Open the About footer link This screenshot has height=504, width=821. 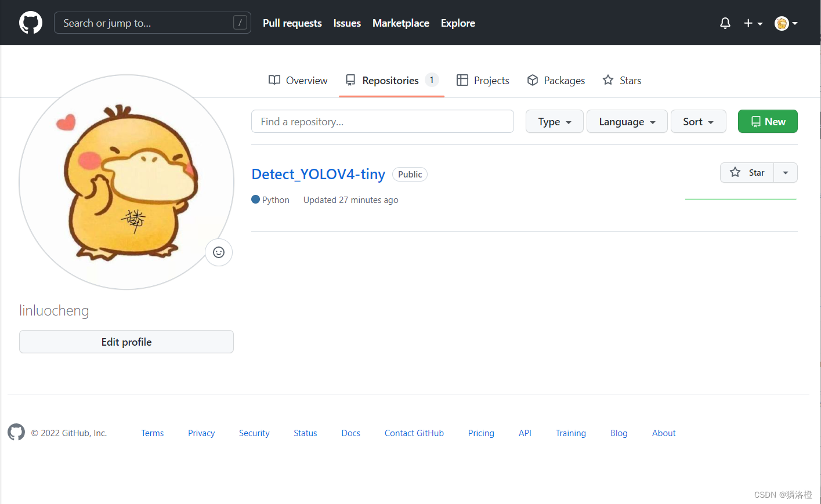[x=664, y=433]
